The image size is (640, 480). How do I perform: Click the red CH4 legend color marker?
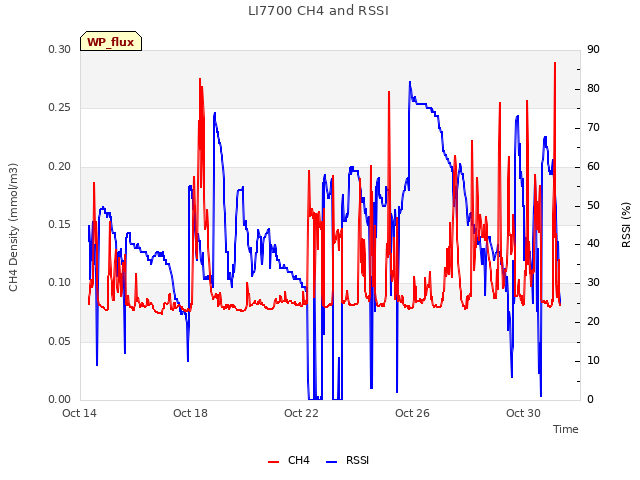[x=273, y=462]
